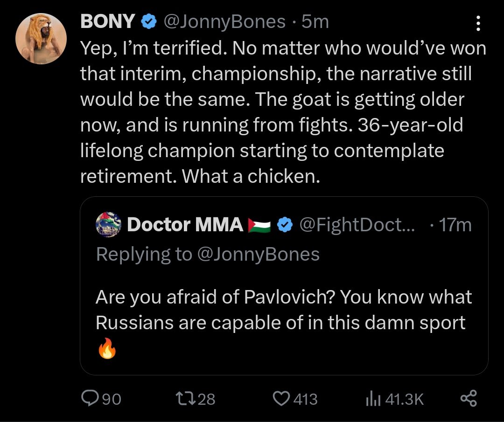Open BONY's lion profile picture
The width and height of the screenshot is (504, 422).
tap(41, 39)
